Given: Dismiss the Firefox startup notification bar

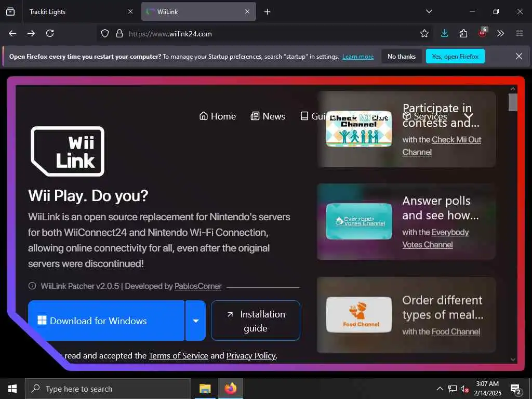Looking at the screenshot, I should pos(519,56).
